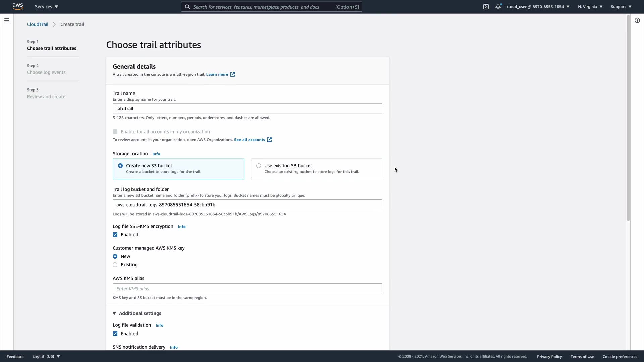Click the info panel circle icon
This screenshot has height=362, width=644.
[x=637, y=20]
